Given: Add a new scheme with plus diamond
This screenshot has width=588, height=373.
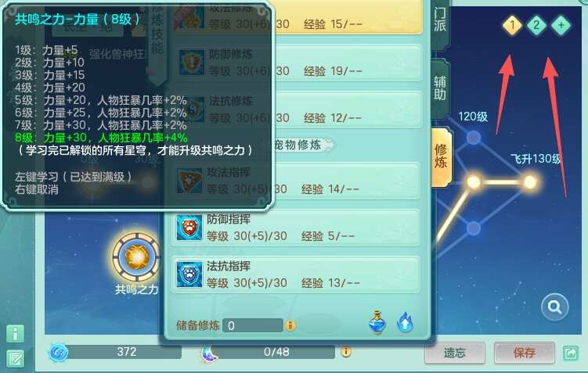Looking at the screenshot, I should pos(561,26).
